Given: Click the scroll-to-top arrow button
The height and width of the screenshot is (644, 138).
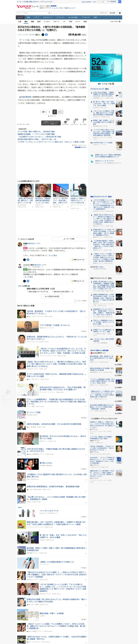Looking at the screenshot, I should click(x=133, y=398).
